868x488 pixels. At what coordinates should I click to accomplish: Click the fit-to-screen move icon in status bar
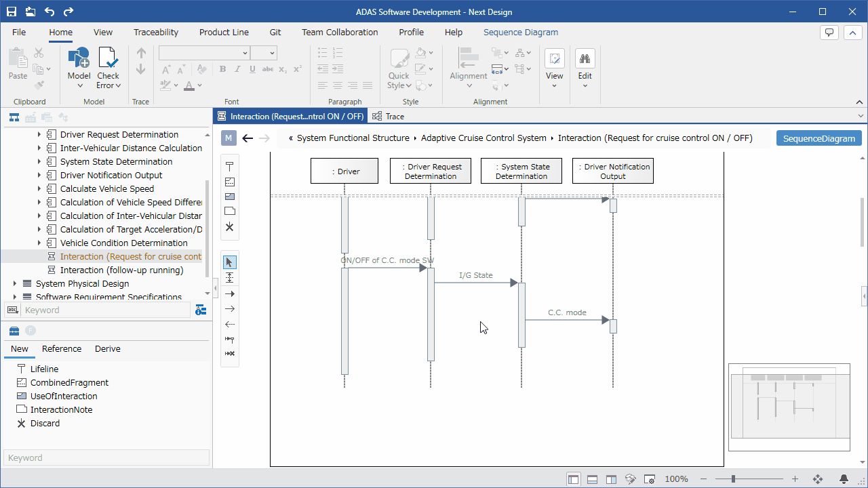(818, 479)
